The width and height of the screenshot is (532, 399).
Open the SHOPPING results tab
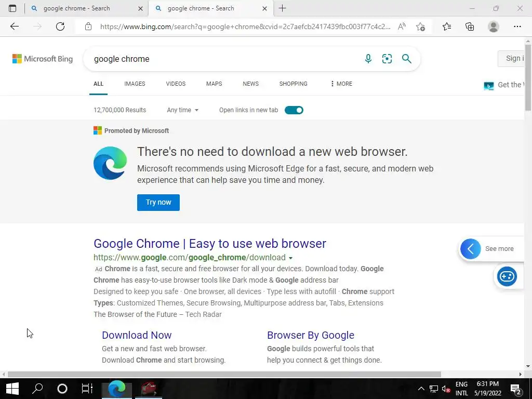(294, 84)
